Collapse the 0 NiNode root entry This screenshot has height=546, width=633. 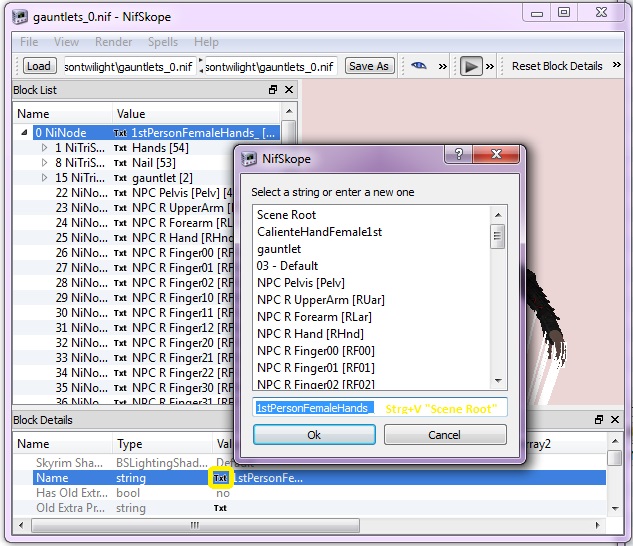pos(24,133)
